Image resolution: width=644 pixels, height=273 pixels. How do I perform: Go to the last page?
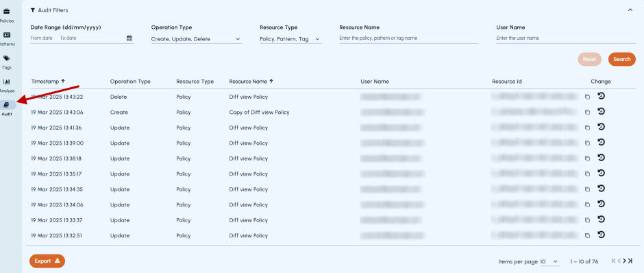(630, 261)
